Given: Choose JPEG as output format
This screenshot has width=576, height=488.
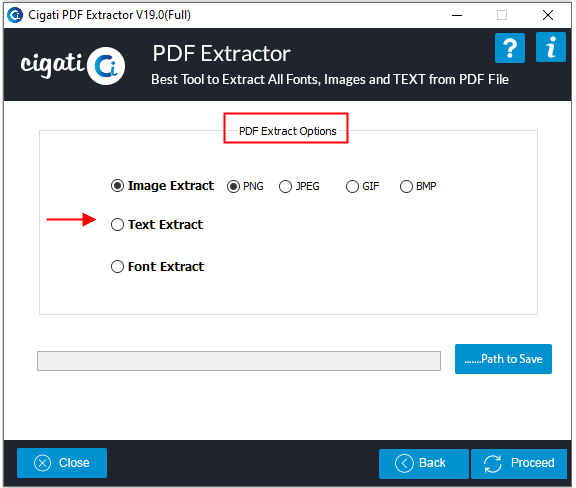Looking at the screenshot, I should 285,187.
